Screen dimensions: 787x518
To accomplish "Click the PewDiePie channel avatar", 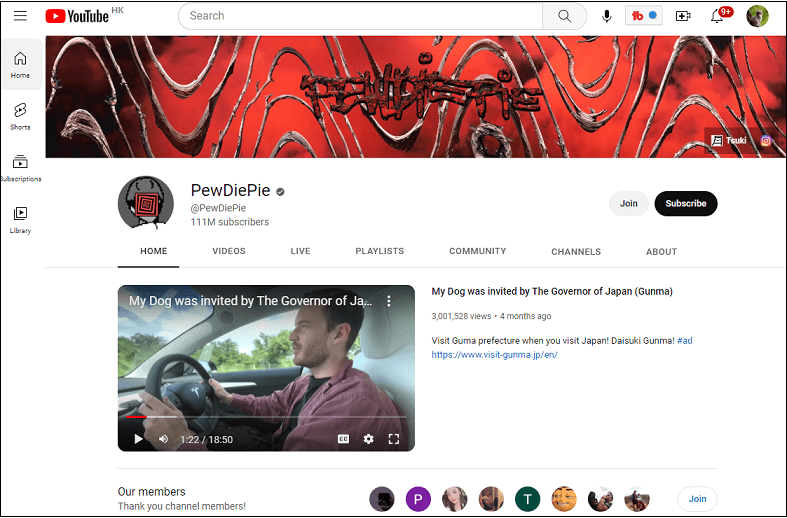I will click(x=146, y=203).
